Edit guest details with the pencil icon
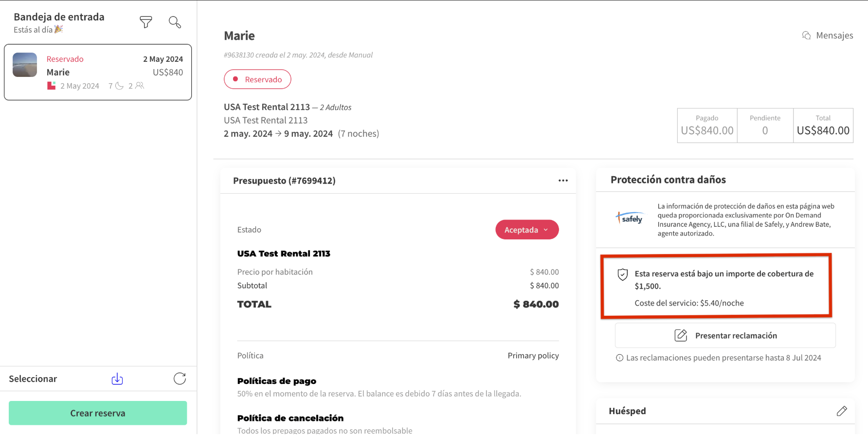This screenshot has width=868, height=436. pyautogui.click(x=842, y=411)
